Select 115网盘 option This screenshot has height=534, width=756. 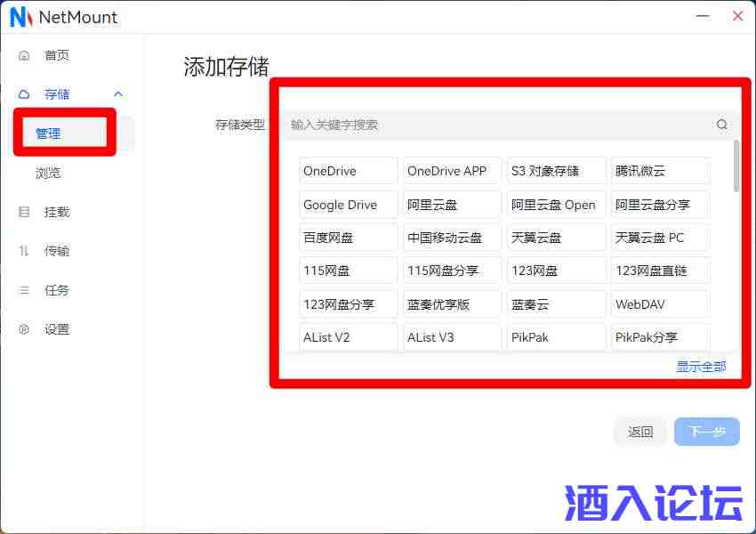348,271
